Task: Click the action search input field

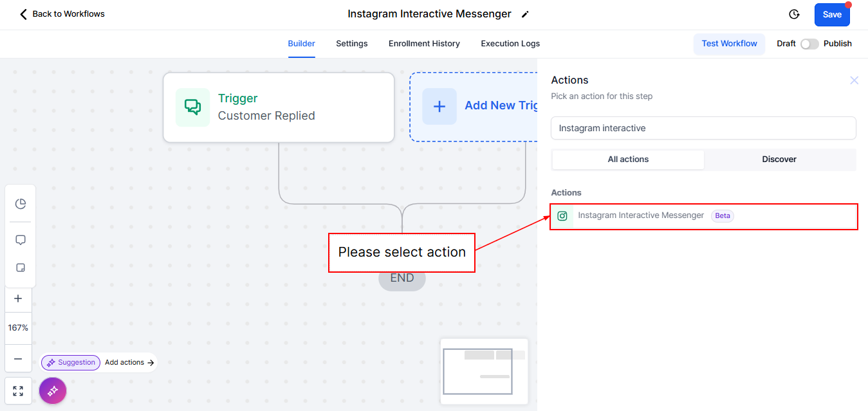Action: (703, 128)
